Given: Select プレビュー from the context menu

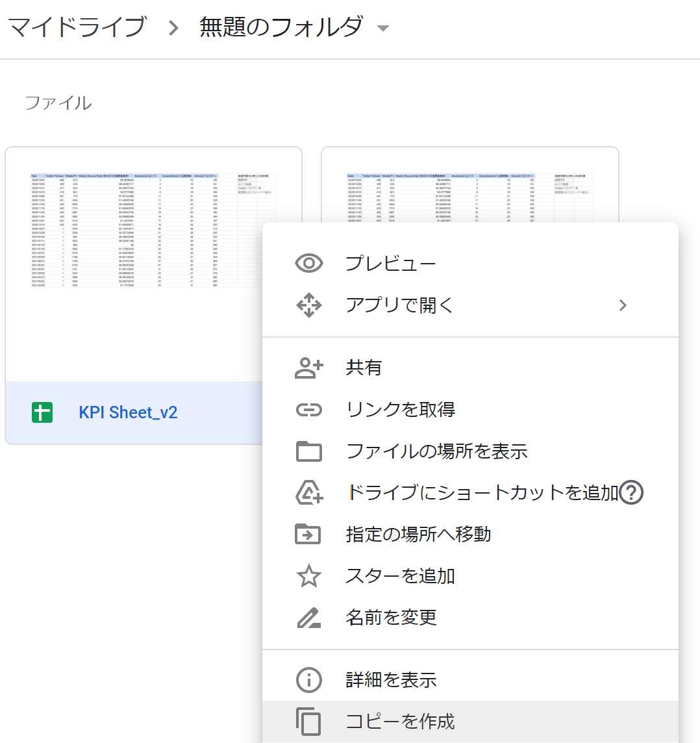Looking at the screenshot, I should [x=470, y=263].
